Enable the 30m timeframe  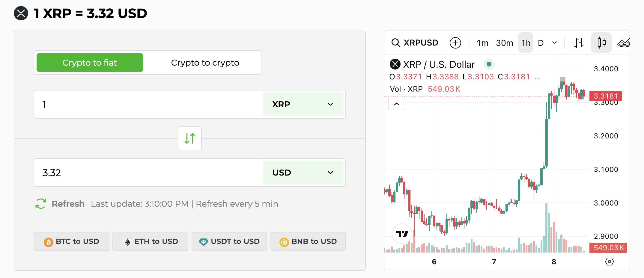click(504, 43)
